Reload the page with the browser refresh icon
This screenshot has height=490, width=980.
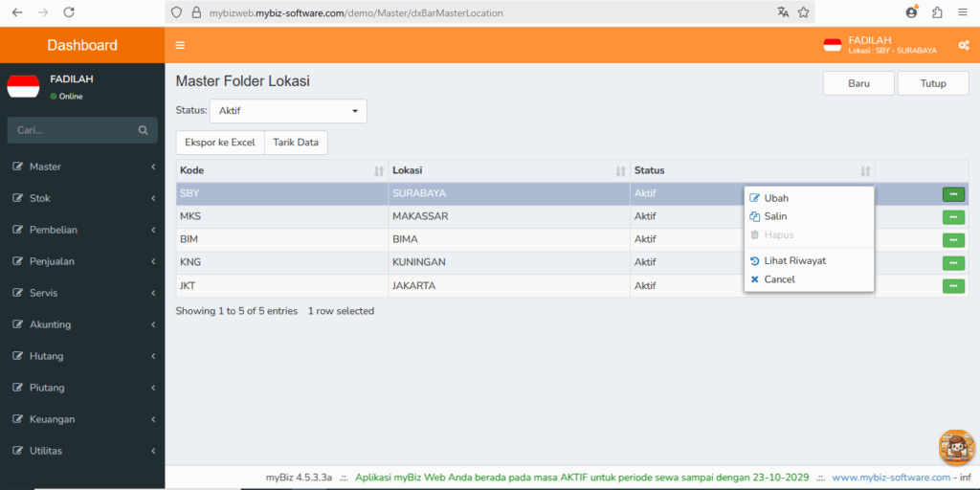[69, 12]
